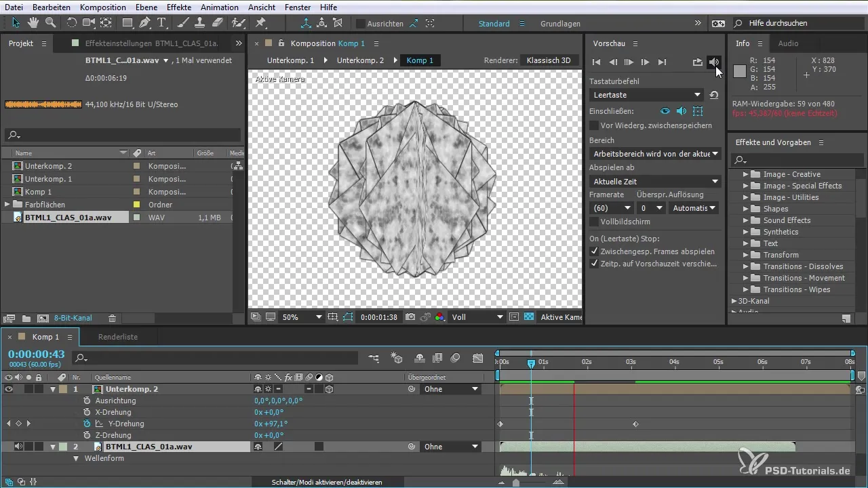This screenshot has height=488, width=868.
Task: Open the 50% zoom level dropdown
Action: (301, 317)
